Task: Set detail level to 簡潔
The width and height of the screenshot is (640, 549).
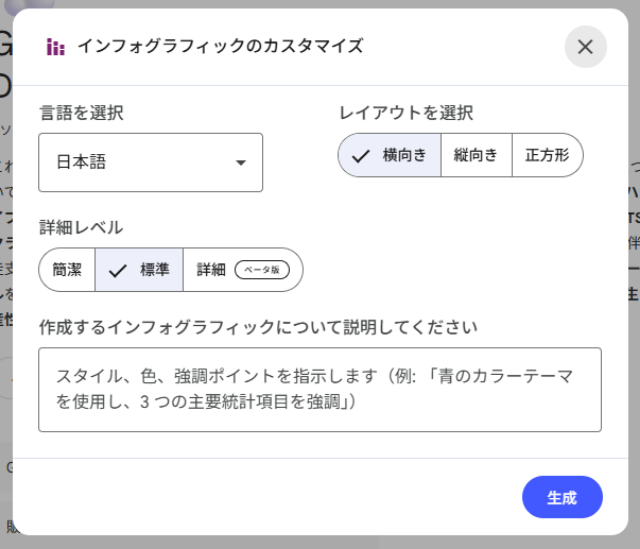Action: 67,270
